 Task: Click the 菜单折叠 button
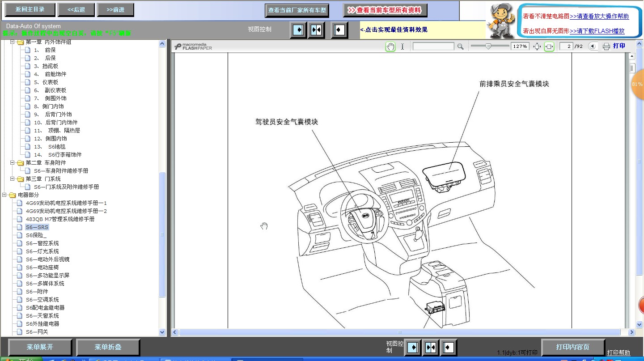coord(108,347)
